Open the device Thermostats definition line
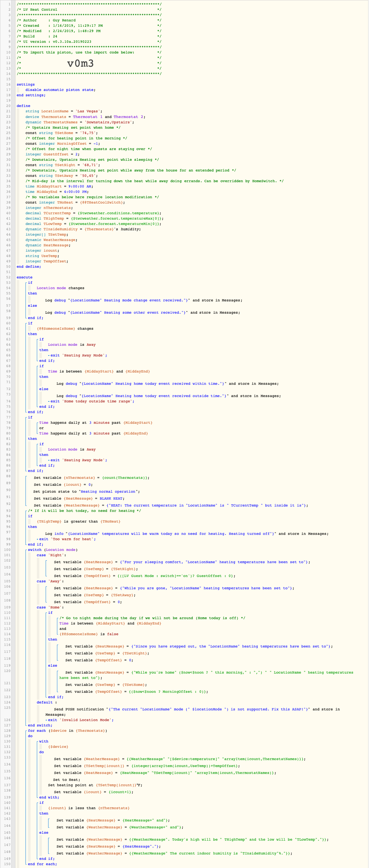Screen dimensions: 371x868 tap(85, 117)
